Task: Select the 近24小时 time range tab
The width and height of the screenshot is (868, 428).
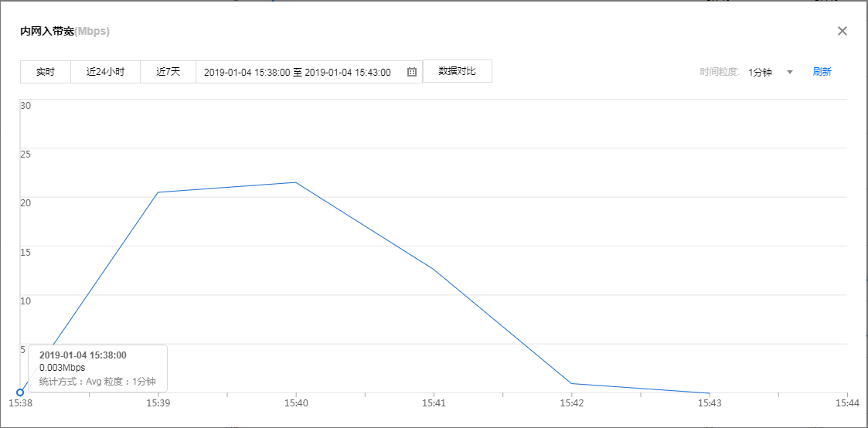Action: (x=105, y=72)
